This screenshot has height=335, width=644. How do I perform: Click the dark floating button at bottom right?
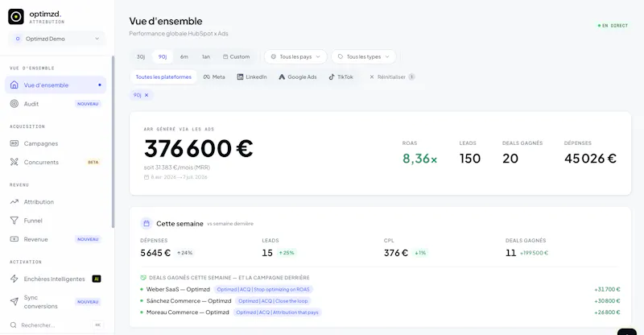point(627,332)
